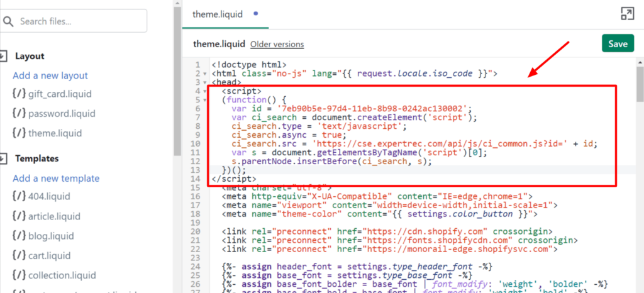Screen dimensions: 644x293
Task: Expand editor to full screen icon
Action: 627,14
